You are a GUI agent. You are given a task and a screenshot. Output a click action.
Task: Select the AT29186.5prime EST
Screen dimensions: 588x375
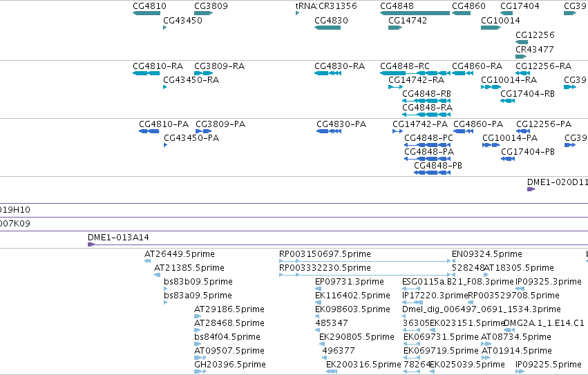coord(198,316)
